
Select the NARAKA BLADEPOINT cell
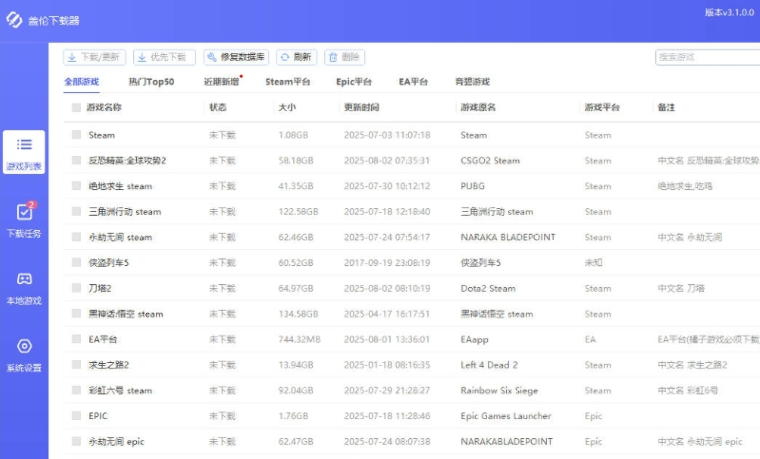click(508, 237)
